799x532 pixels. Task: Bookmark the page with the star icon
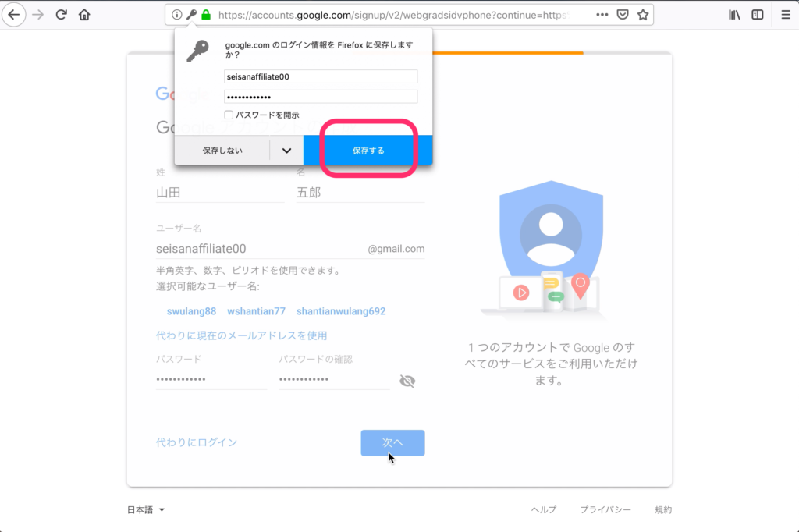click(x=642, y=13)
